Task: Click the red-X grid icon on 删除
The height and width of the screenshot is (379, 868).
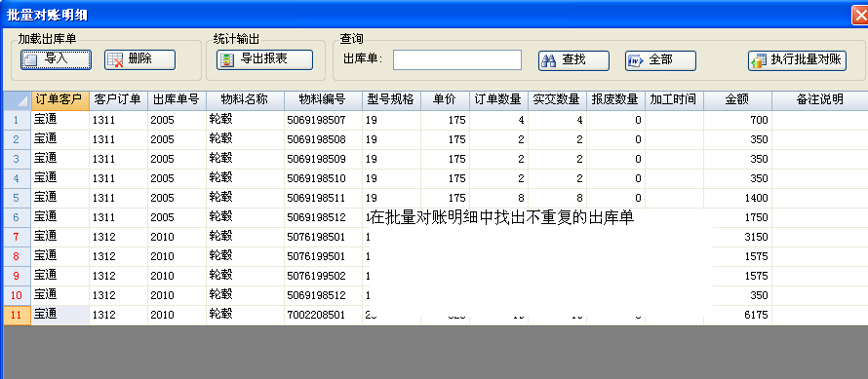Action: tap(115, 60)
